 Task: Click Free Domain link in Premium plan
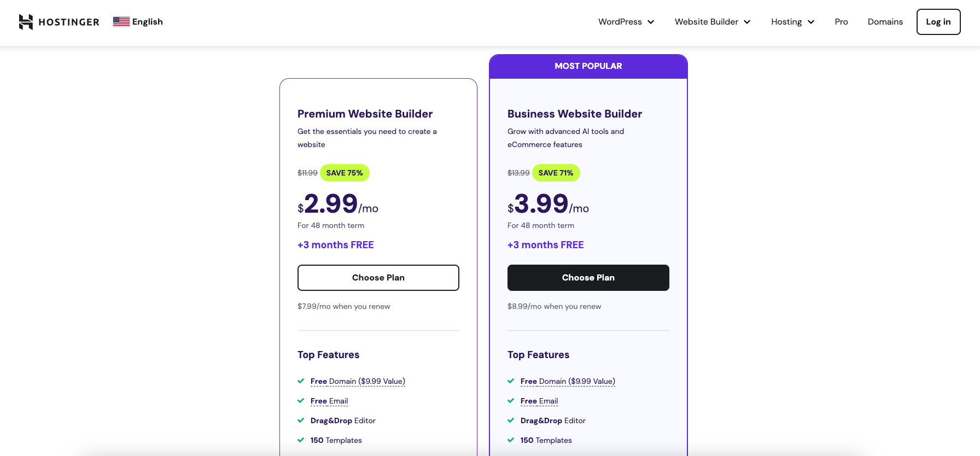click(358, 381)
